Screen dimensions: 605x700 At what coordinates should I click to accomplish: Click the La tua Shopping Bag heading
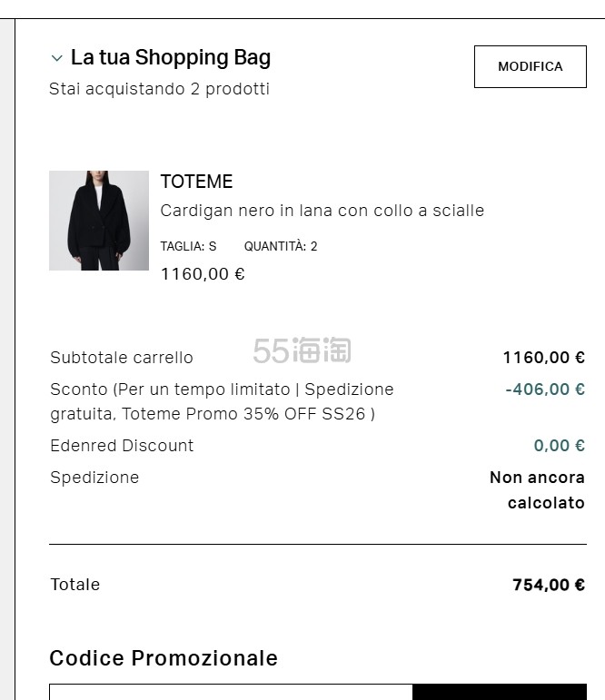[171, 58]
